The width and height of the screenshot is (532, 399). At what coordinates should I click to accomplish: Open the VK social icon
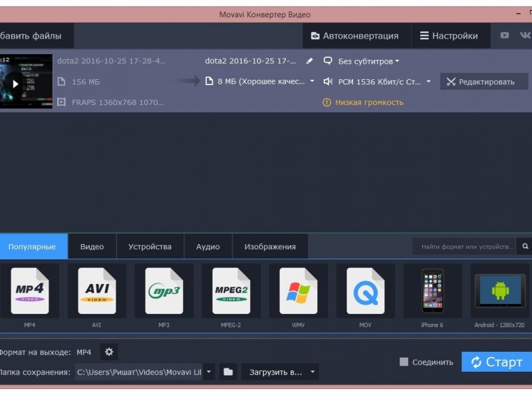coord(525,35)
